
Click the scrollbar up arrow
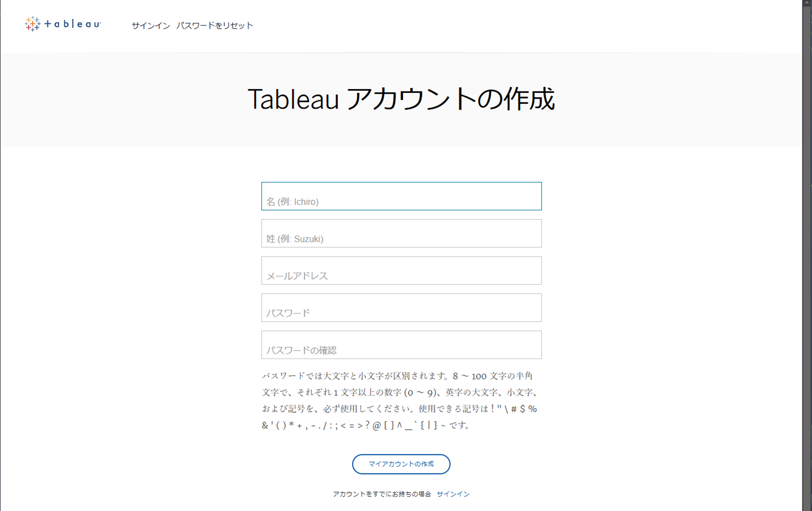coord(807,2)
